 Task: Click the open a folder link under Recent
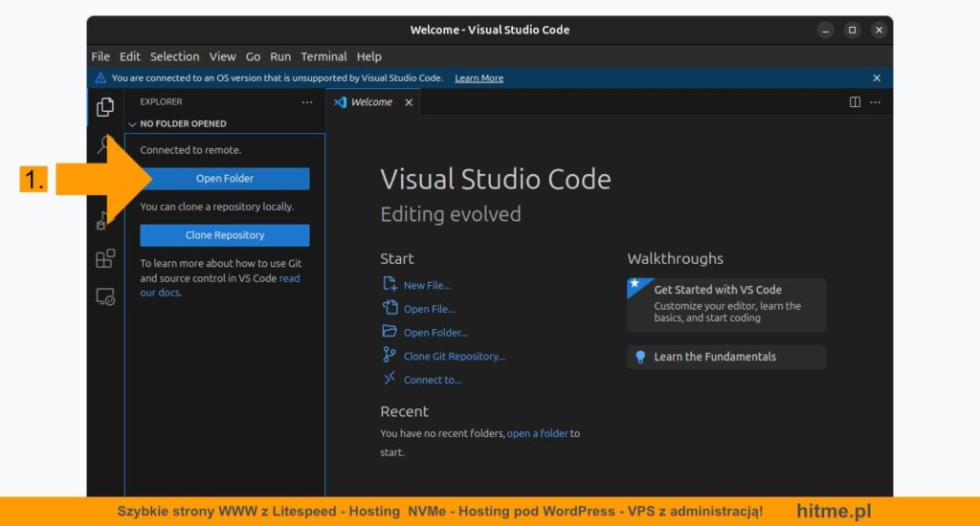(538, 433)
